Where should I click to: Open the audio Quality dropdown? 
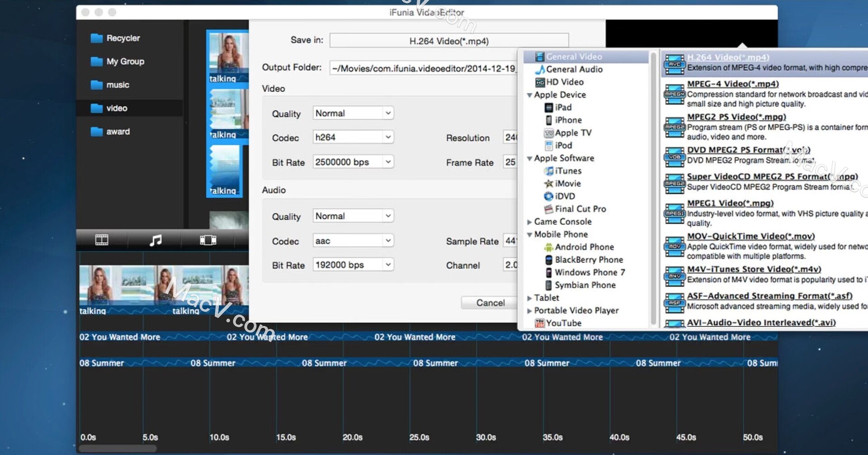353,216
